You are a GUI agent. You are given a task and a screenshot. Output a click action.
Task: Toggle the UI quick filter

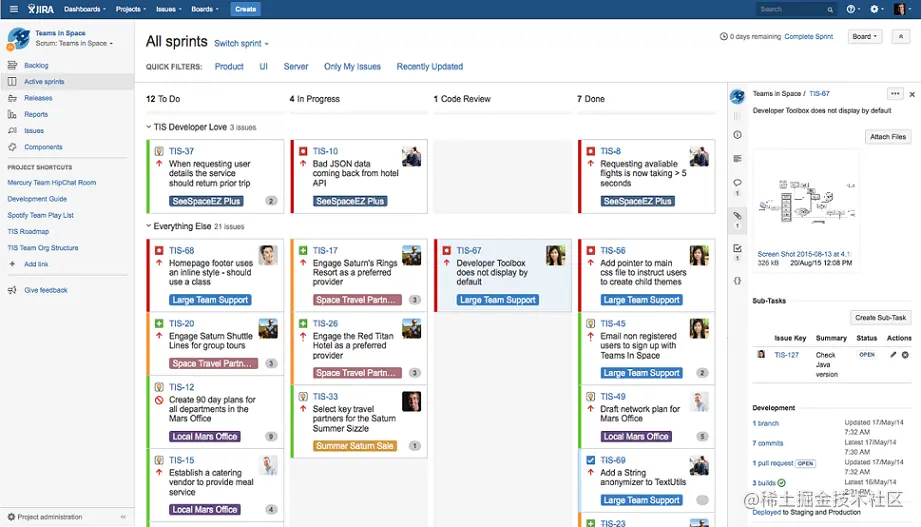point(264,67)
